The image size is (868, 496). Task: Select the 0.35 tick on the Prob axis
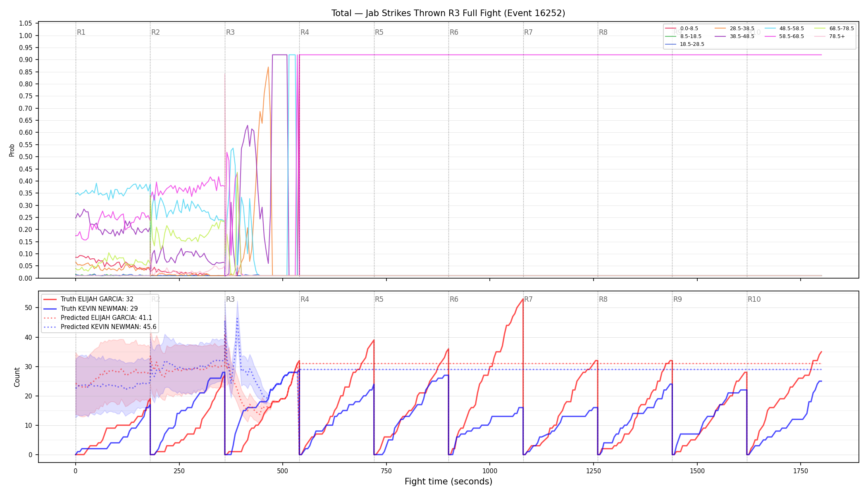(26, 193)
